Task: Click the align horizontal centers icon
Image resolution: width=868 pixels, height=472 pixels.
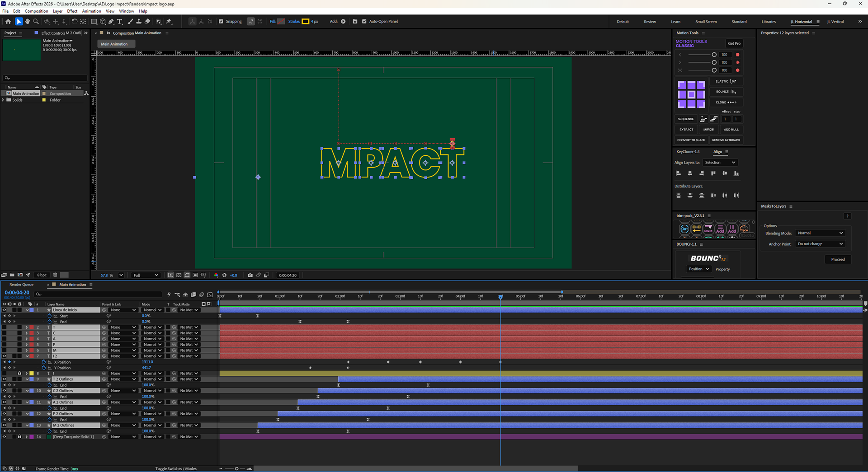Action: [x=690, y=173]
